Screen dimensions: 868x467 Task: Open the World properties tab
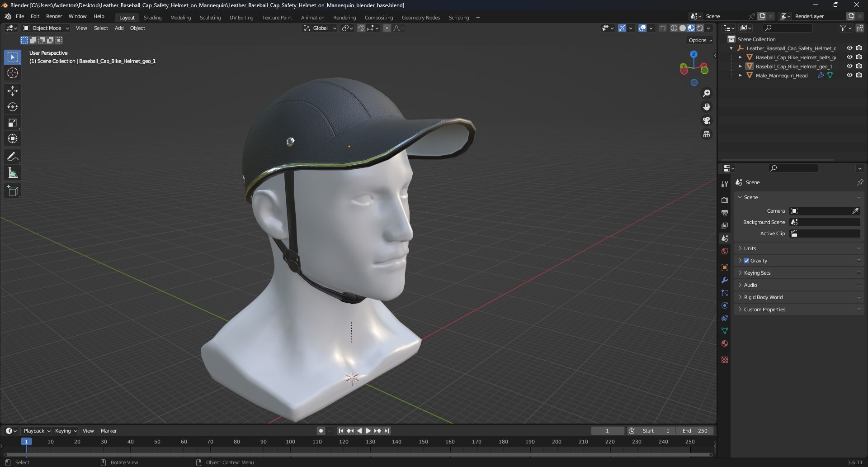725,251
